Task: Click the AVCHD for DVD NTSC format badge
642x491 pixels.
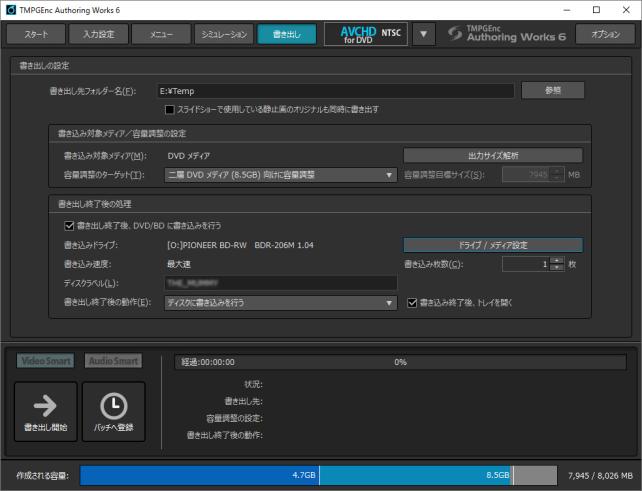Action: tap(366, 34)
